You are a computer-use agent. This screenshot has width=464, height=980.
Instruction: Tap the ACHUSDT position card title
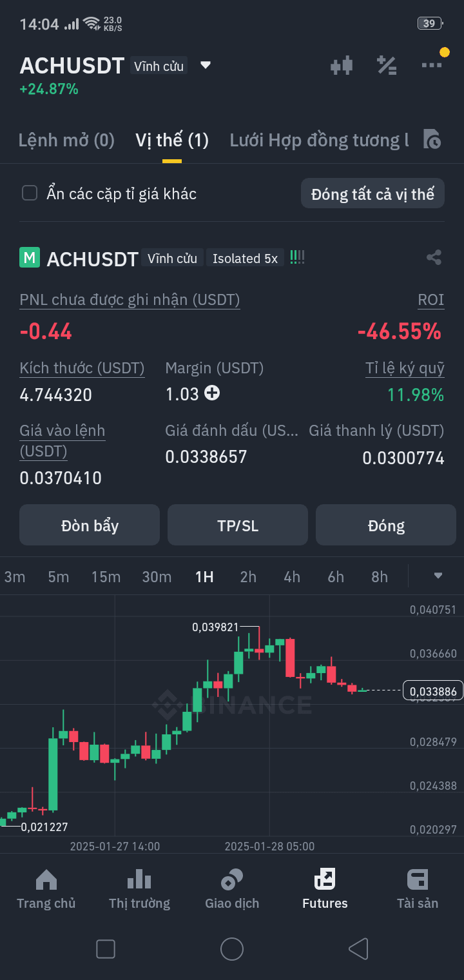pos(93,259)
